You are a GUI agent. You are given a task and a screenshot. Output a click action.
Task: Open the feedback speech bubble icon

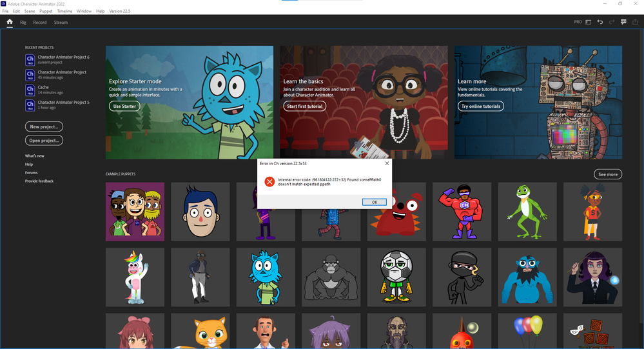623,22
